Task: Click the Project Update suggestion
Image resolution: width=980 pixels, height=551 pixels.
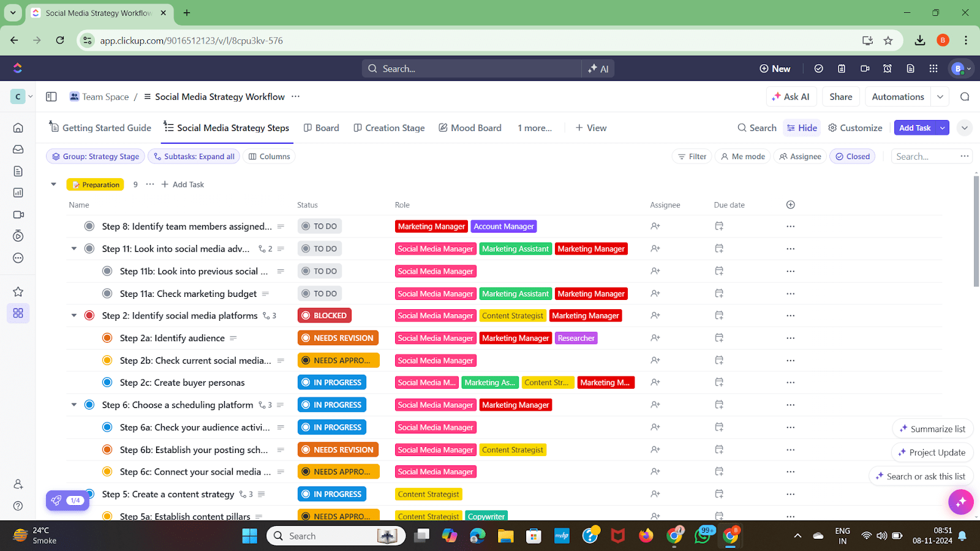Action: [x=932, y=452]
